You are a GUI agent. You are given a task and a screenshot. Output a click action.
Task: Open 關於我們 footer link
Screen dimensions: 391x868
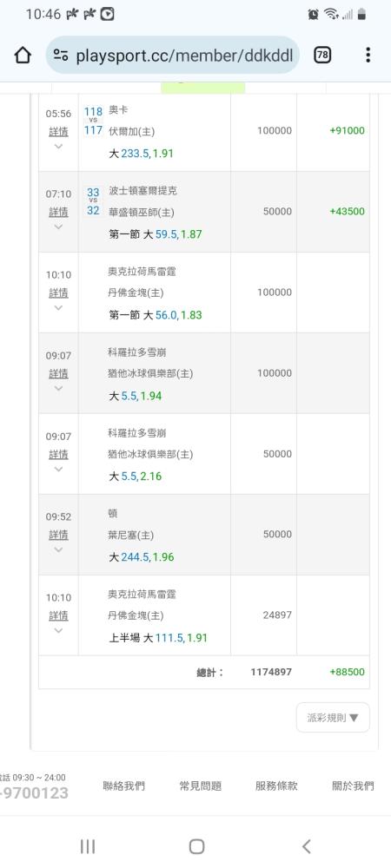(x=353, y=786)
